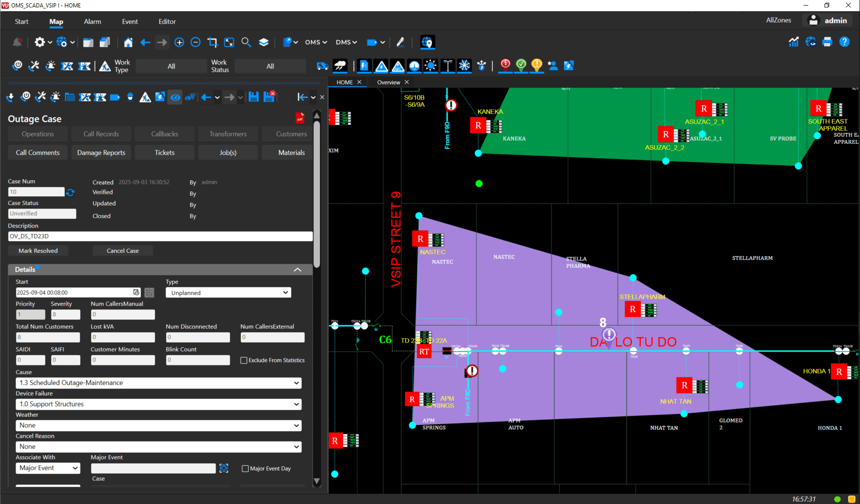This screenshot has height=504, width=860.
Task: Refresh the case number
Action: pyautogui.click(x=70, y=192)
